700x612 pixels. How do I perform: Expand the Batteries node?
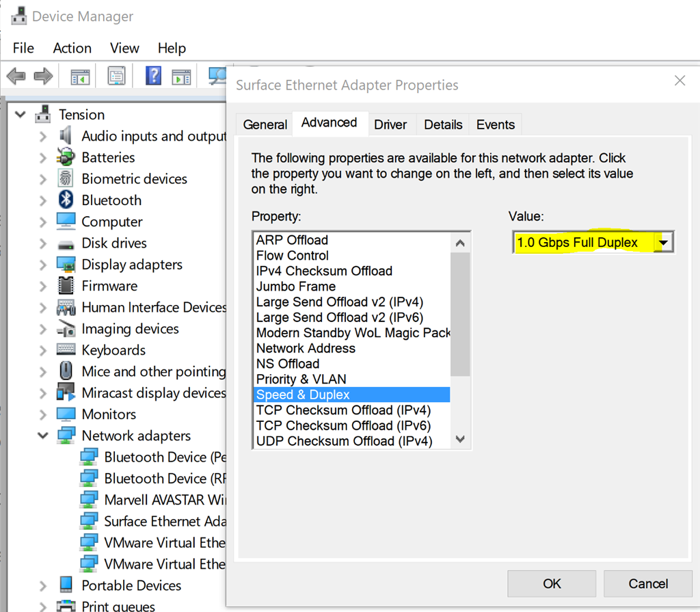(x=43, y=158)
